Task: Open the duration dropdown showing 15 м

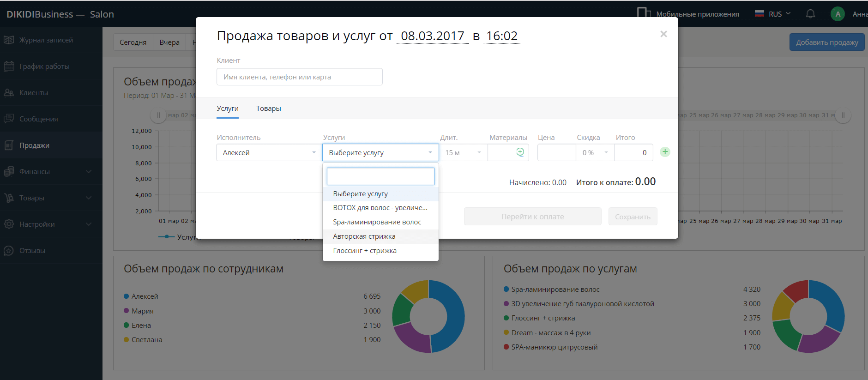Action: pyautogui.click(x=462, y=153)
